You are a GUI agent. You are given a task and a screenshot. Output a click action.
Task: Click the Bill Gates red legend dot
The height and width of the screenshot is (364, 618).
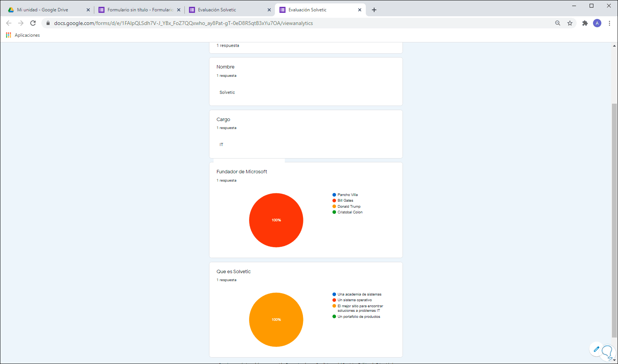point(334,201)
